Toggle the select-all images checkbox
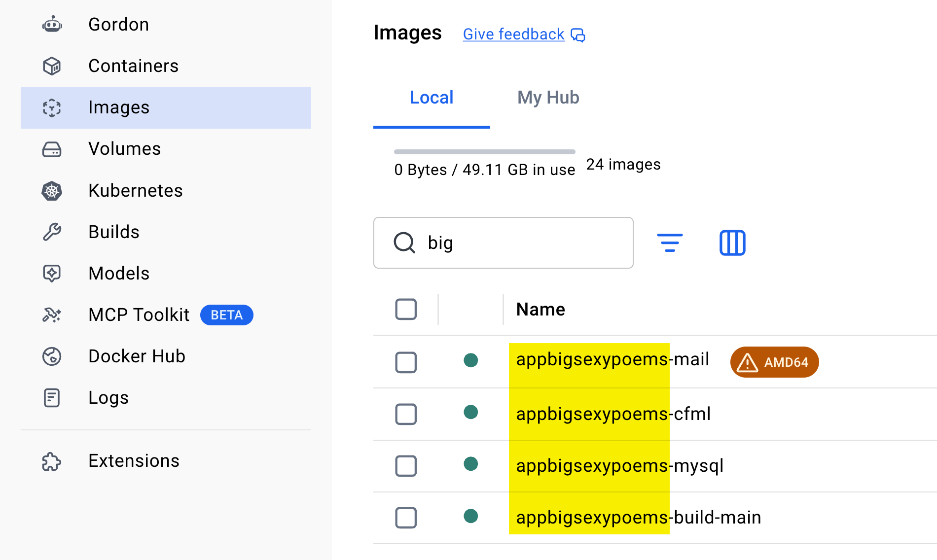 (406, 309)
